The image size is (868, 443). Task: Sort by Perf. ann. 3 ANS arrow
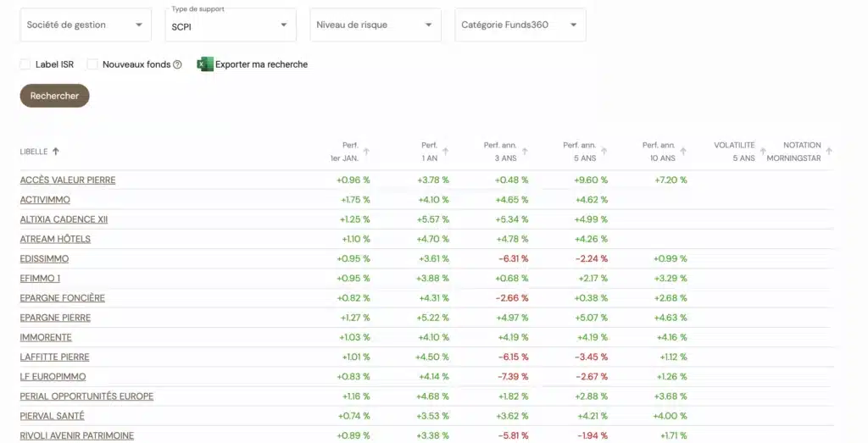point(525,152)
